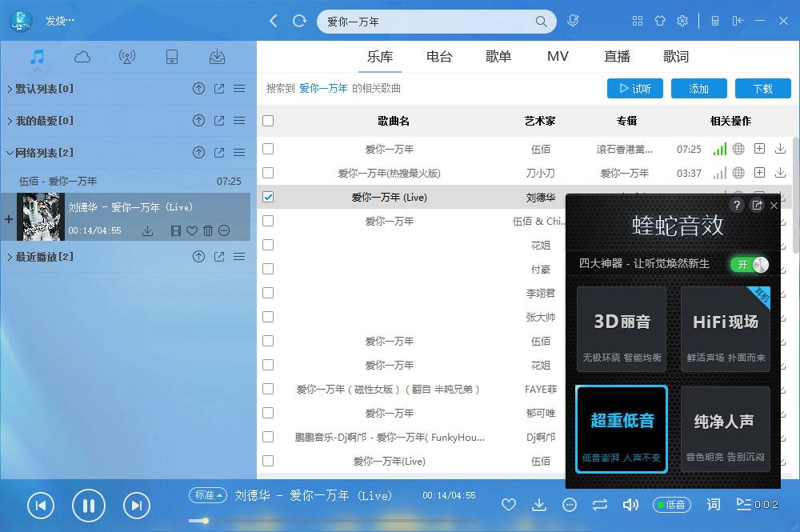
Task: Click the 下载 button
Action: [762, 89]
